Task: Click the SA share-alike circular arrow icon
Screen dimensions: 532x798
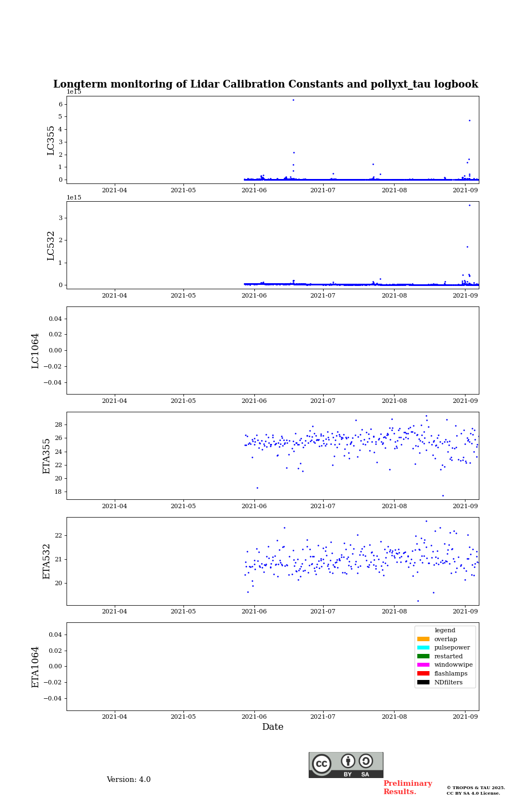Action: coord(366,761)
